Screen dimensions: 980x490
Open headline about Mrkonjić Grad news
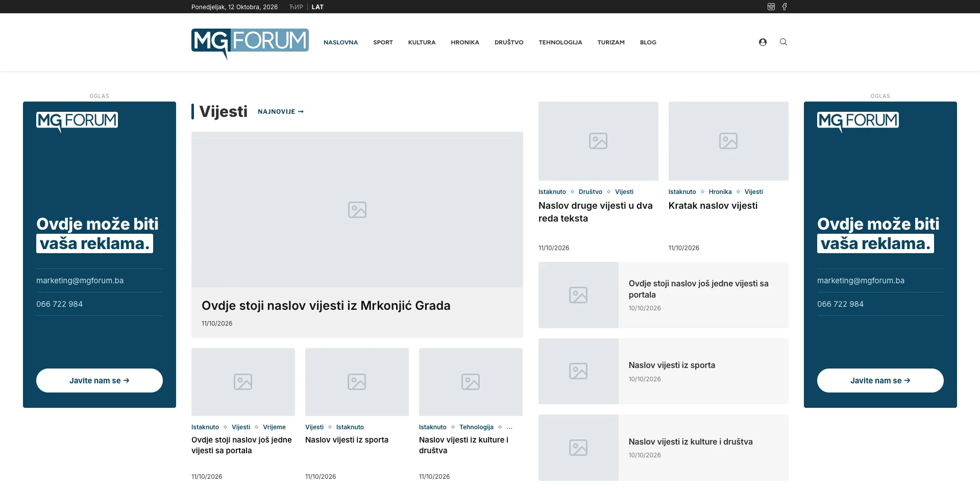(x=326, y=306)
